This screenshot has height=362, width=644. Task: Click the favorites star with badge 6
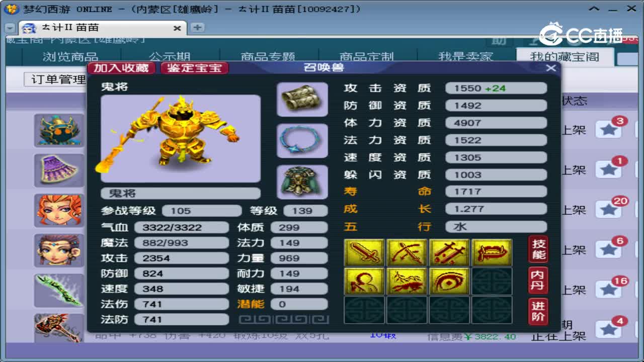click(609, 249)
